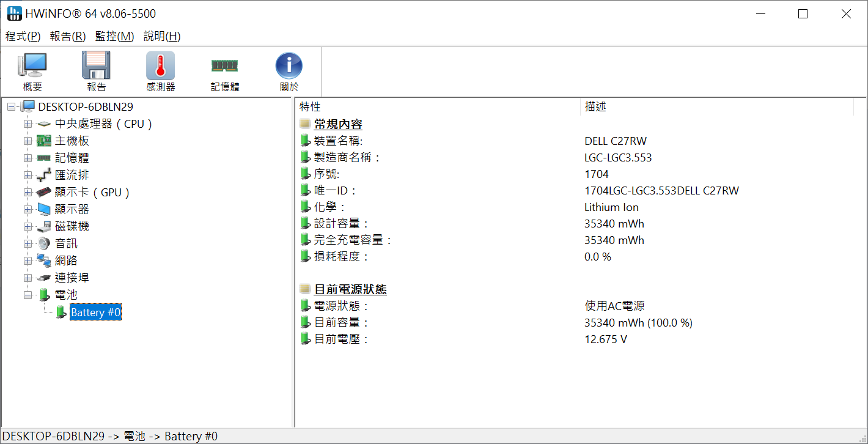Screen dimensions: 868x444
Task: Click the 連接埠 port icon
Action: click(43, 278)
